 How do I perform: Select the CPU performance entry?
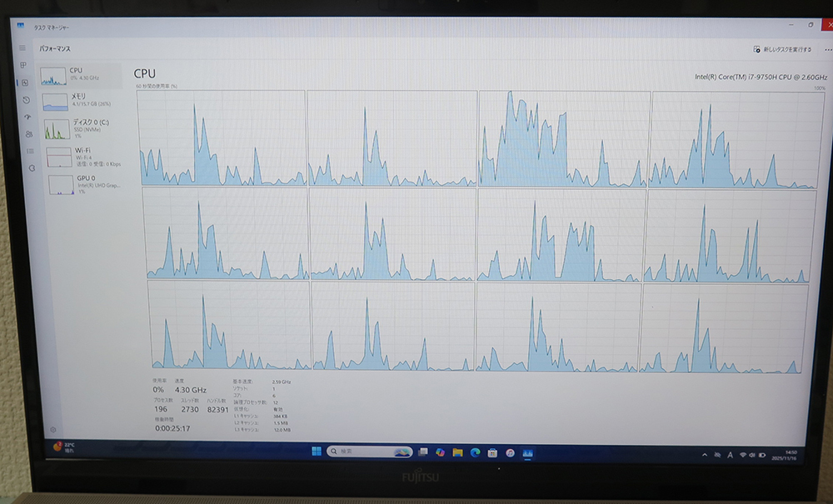[80, 76]
